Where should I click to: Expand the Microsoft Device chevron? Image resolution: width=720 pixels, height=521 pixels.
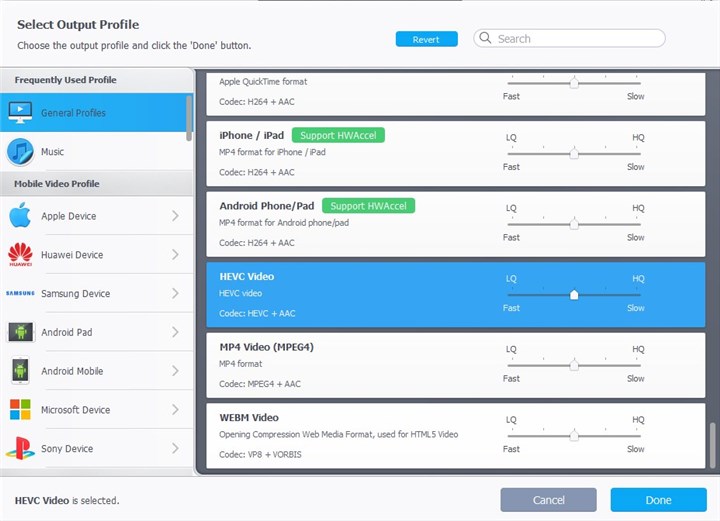[175, 409]
